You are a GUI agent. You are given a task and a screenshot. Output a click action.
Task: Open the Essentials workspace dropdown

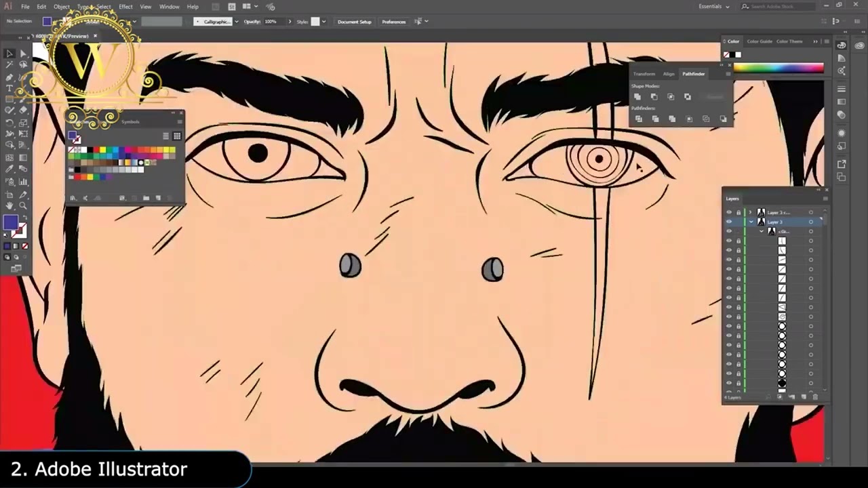coord(714,7)
